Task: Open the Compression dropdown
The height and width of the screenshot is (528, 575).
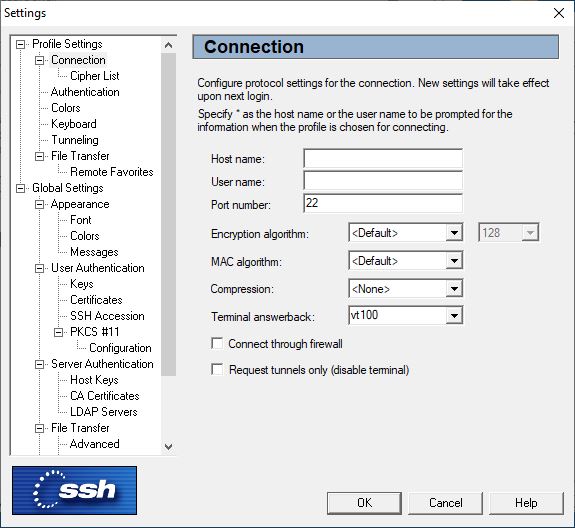Action: (454, 289)
